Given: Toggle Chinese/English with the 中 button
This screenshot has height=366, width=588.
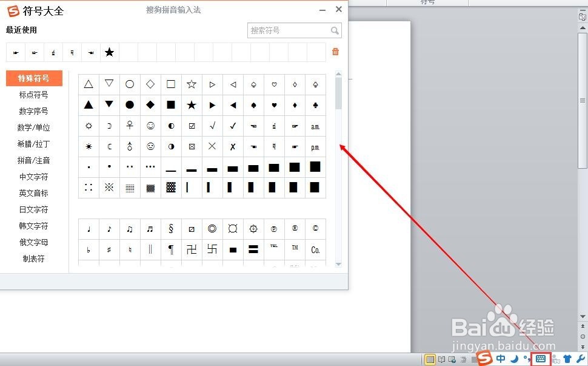Looking at the screenshot, I should 500,359.
